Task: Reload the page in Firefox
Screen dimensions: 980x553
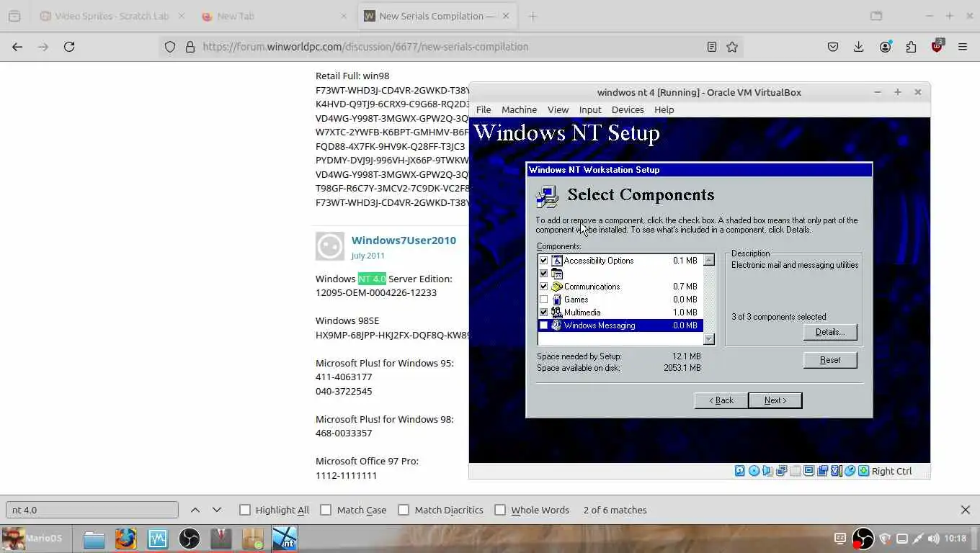Action: click(x=69, y=47)
